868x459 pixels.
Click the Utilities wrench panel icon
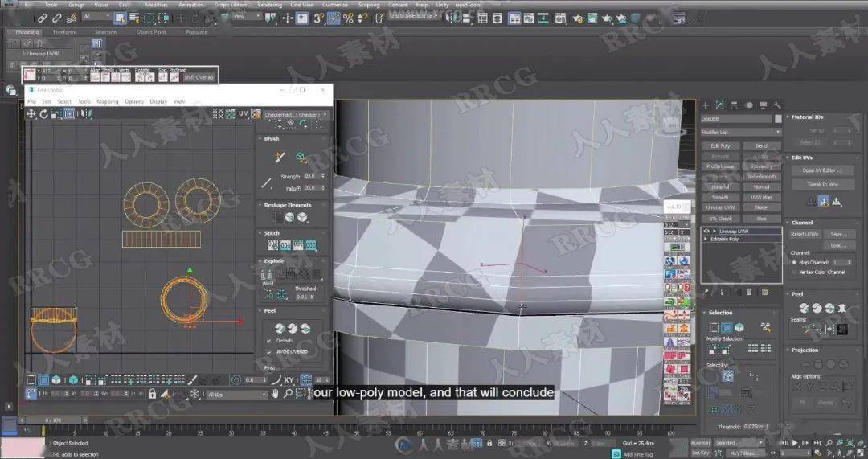pos(777,105)
